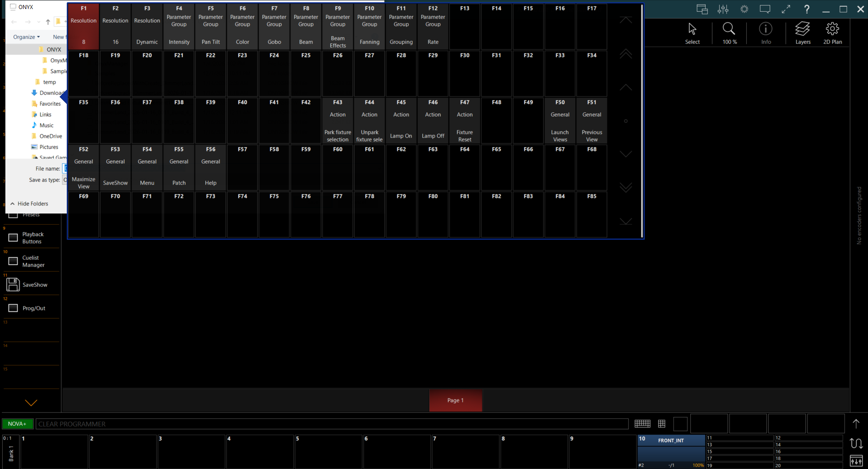
Task: Expand sidebar with orange down chevron
Action: coord(31,402)
